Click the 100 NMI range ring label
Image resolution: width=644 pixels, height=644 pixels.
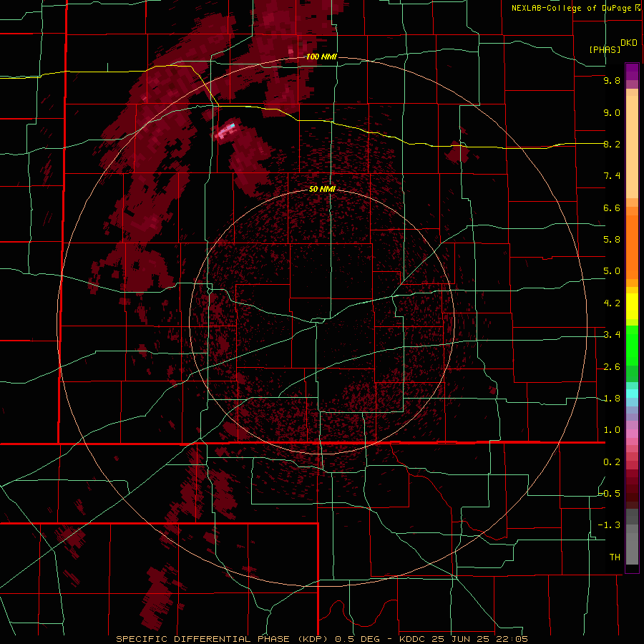tap(321, 57)
